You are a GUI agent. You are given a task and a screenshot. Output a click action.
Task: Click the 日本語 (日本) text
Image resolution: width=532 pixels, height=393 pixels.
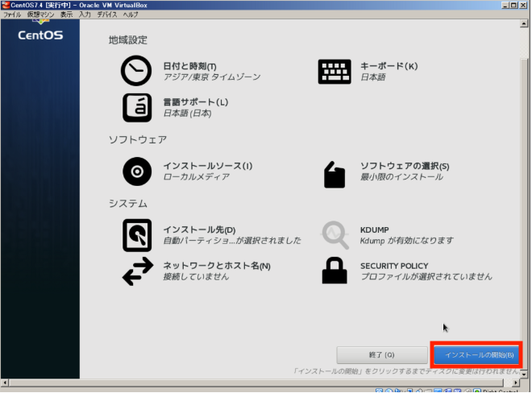187,113
